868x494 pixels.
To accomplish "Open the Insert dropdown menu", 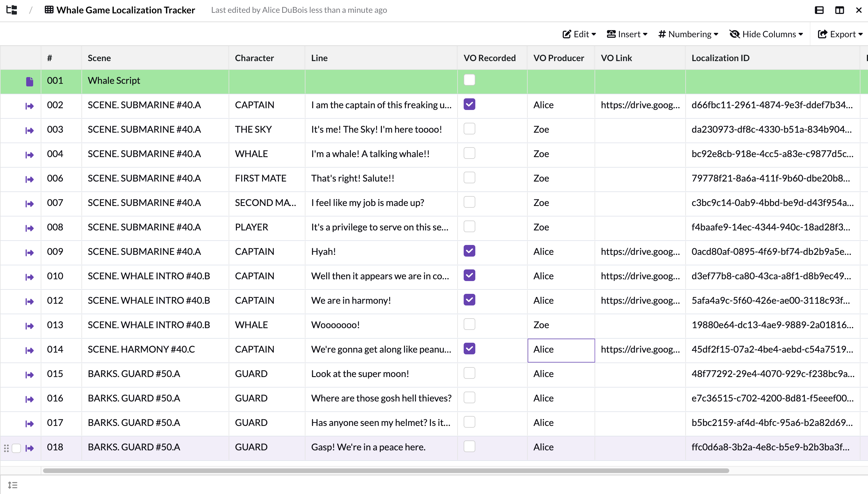I will point(627,34).
